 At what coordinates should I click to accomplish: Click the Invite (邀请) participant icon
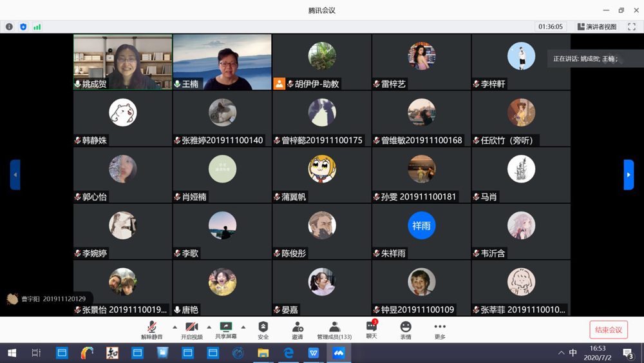tap(297, 329)
